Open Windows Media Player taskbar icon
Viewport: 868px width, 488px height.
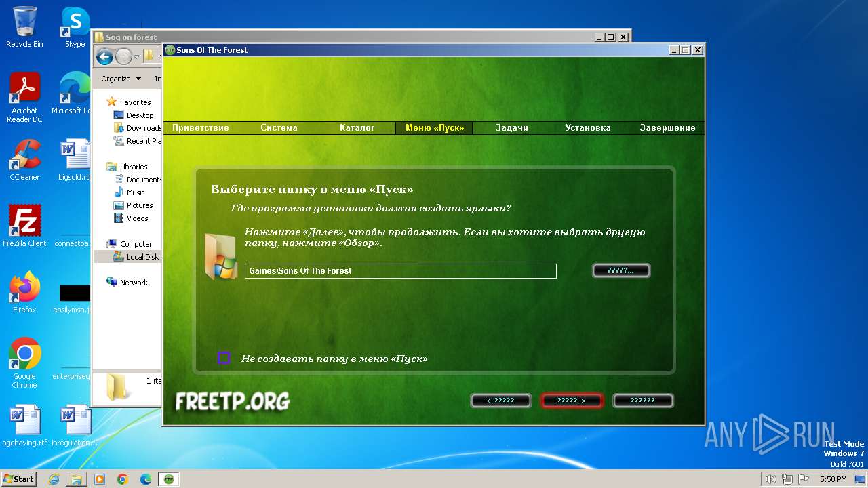(x=100, y=479)
